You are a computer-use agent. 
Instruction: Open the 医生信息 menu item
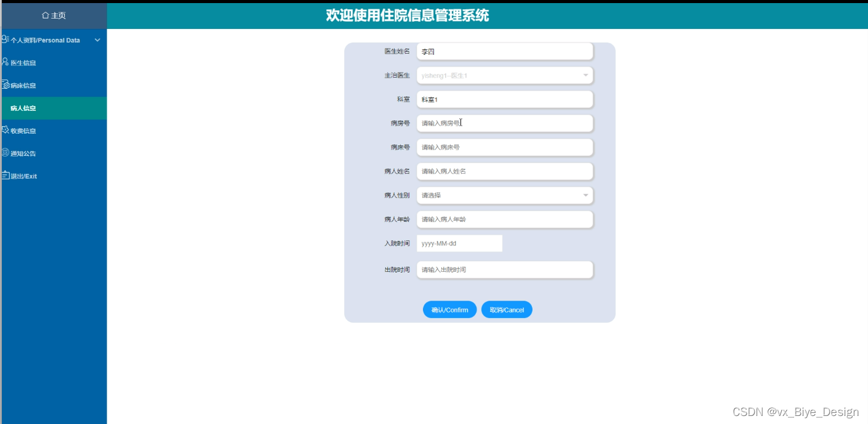pyautogui.click(x=54, y=63)
